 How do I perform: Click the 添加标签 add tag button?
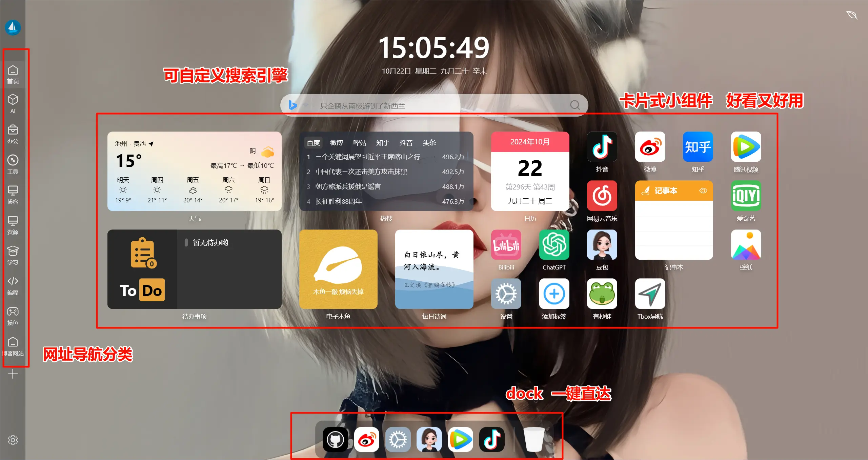click(x=554, y=294)
